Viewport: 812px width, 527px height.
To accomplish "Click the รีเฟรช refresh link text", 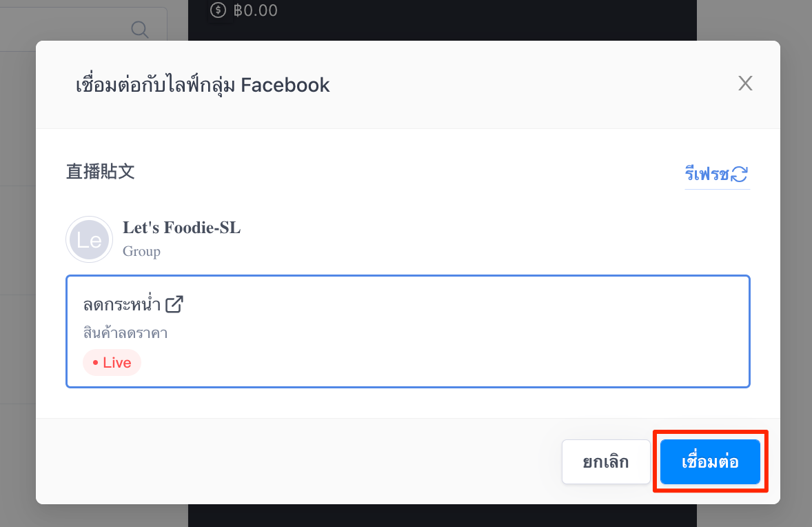I will tap(707, 174).
